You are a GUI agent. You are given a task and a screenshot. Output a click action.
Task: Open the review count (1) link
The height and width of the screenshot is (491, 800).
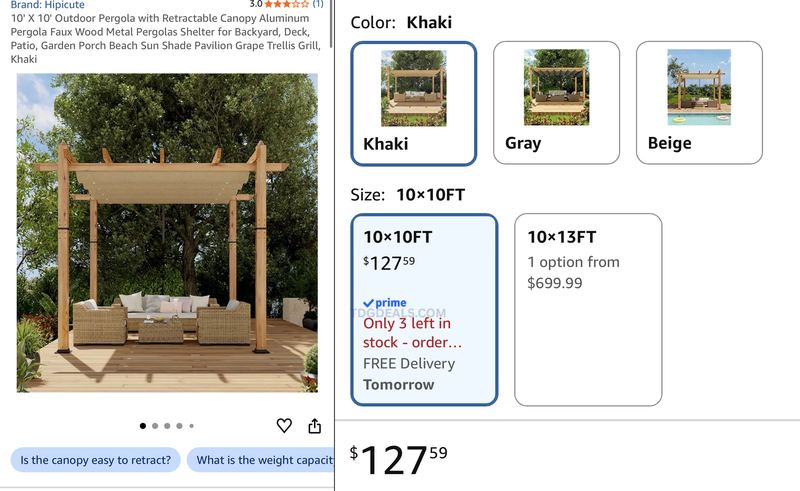point(318,4)
